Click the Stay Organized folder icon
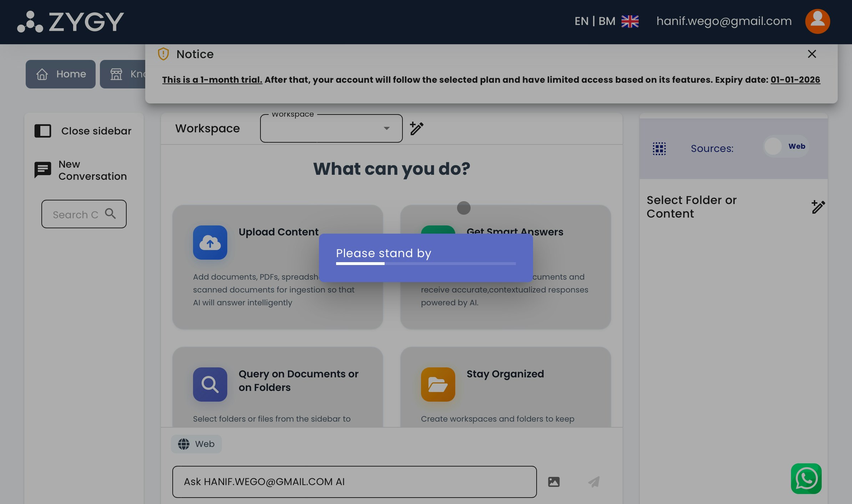Viewport: 852px width, 504px height. pyautogui.click(x=438, y=385)
